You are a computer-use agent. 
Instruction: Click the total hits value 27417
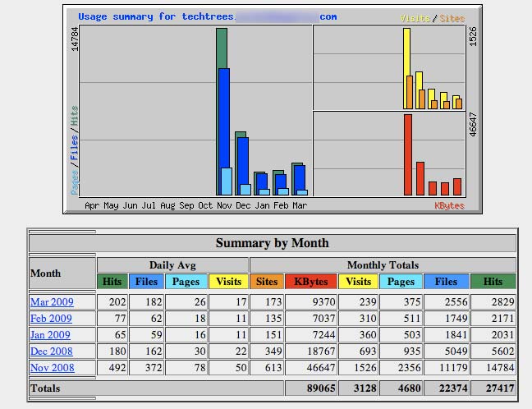click(493, 387)
